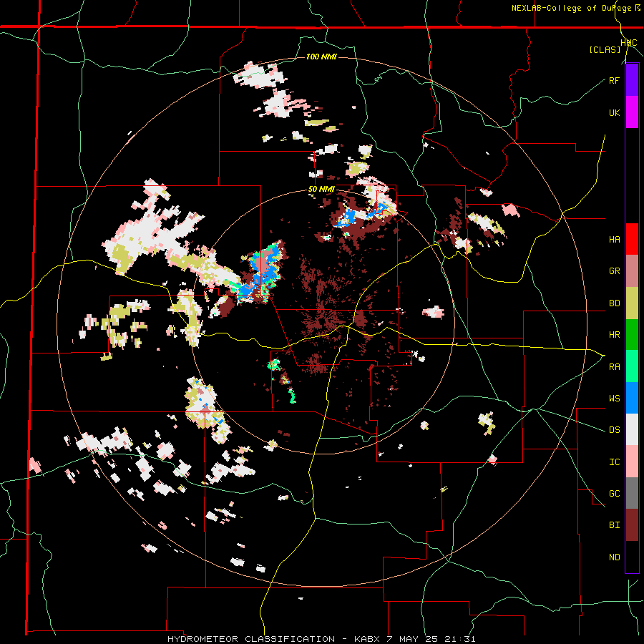The image size is (644, 644).
Task: Click the red HA legend color swatch
Action: coord(632,239)
